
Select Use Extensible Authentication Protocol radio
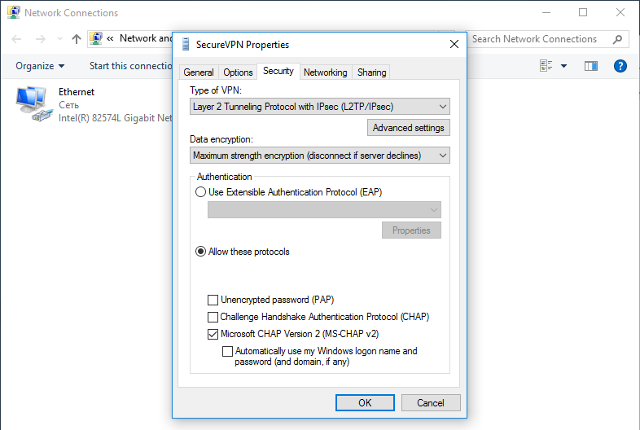pos(200,192)
